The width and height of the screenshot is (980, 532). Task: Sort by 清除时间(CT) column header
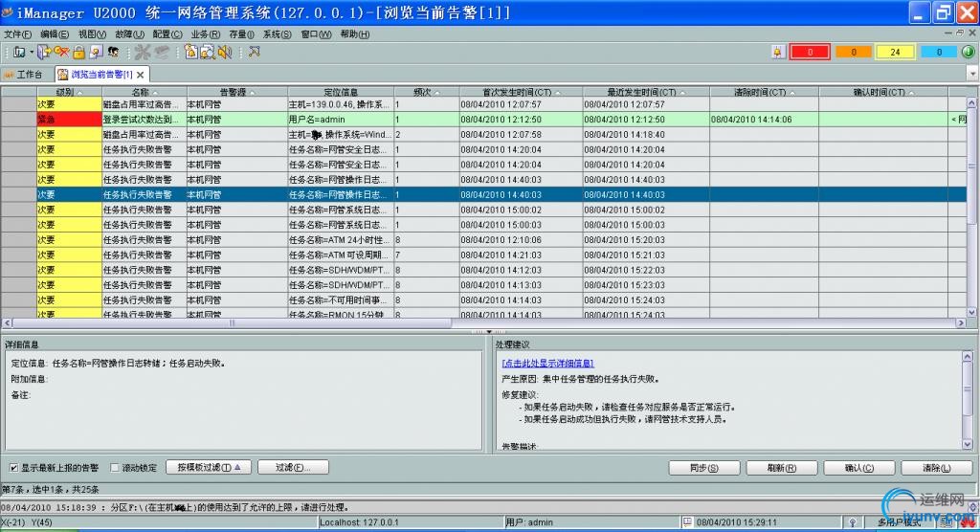coord(764,92)
